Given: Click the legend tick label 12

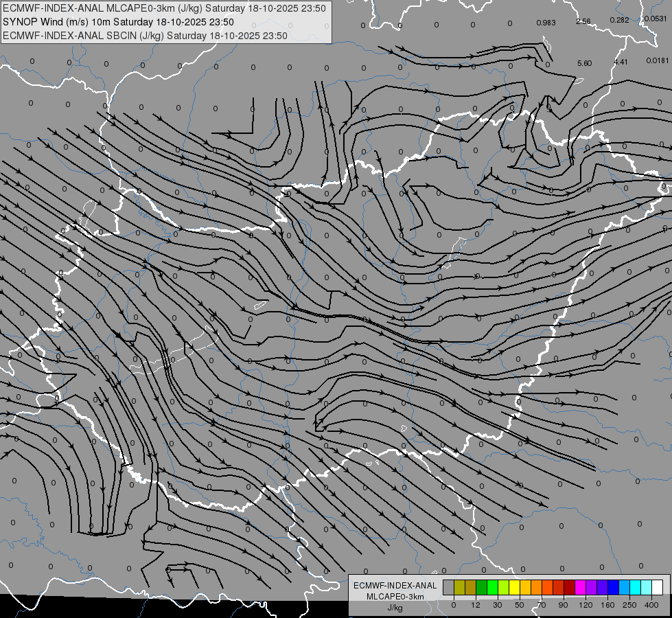Looking at the screenshot, I should click(476, 605).
